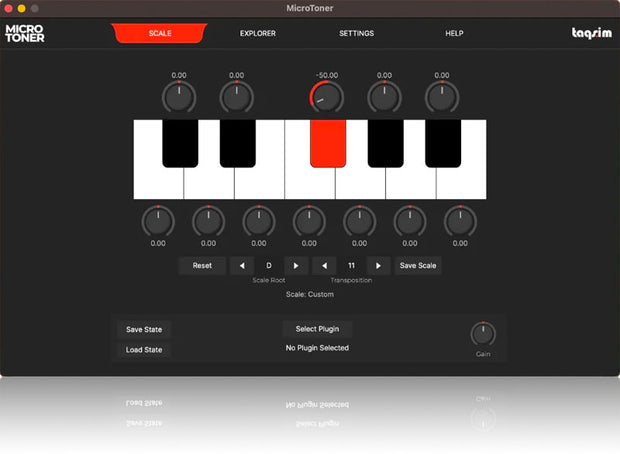Click the Reset button
This screenshot has height=454, width=620.
[202, 265]
